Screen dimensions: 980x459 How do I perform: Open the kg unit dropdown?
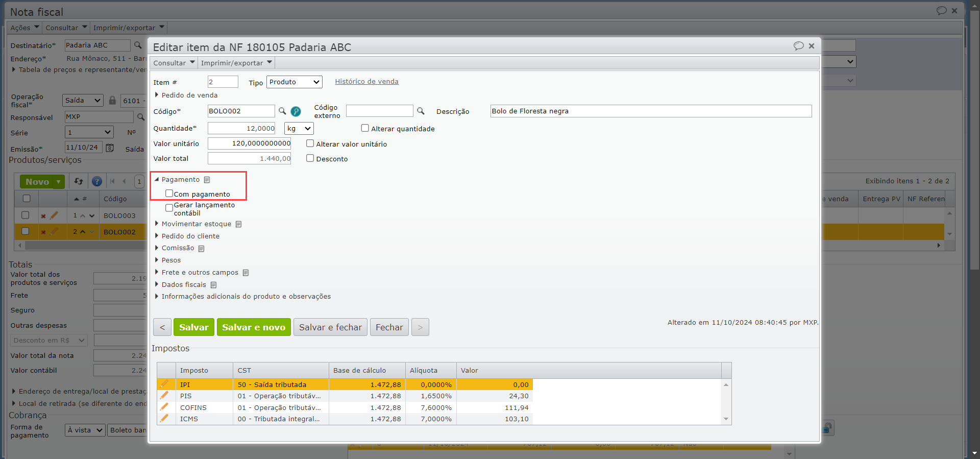(299, 129)
